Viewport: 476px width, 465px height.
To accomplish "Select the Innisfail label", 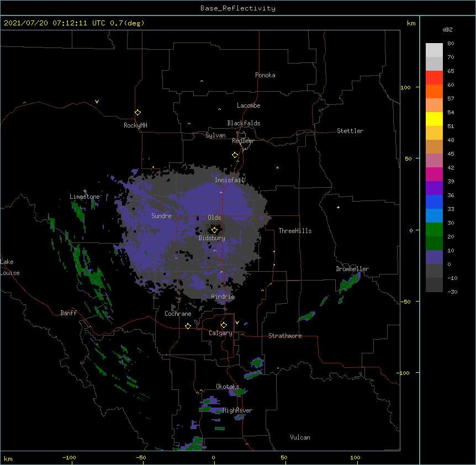I will [229, 180].
